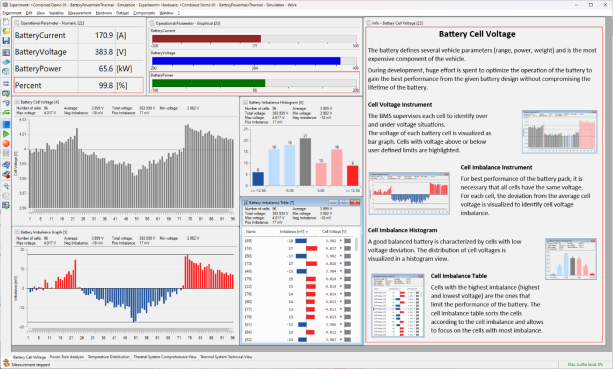Click the BatteryVoltage value 383.8
Viewport: 613px width, 369px height.
click(x=104, y=52)
